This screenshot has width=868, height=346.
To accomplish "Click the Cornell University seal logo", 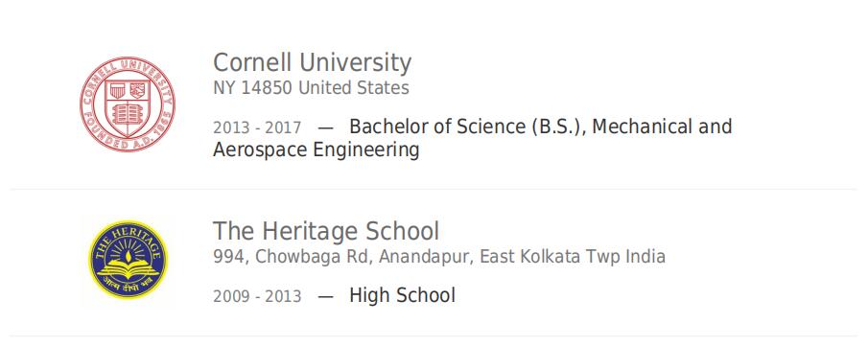I will [x=128, y=104].
